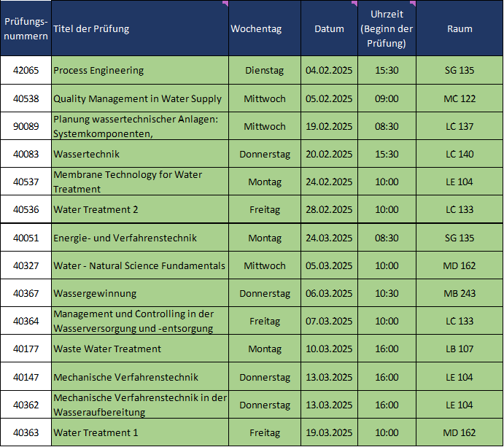This screenshot has height=447, width=504.
Task: Select the Water Treatment 2 cell
Action: pyautogui.click(x=139, y=209)
